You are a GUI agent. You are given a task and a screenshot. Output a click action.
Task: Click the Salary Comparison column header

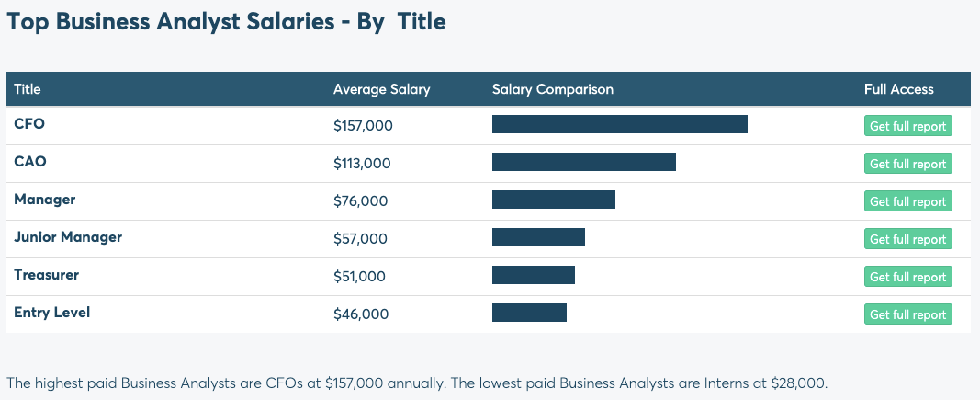coord(553,89)
